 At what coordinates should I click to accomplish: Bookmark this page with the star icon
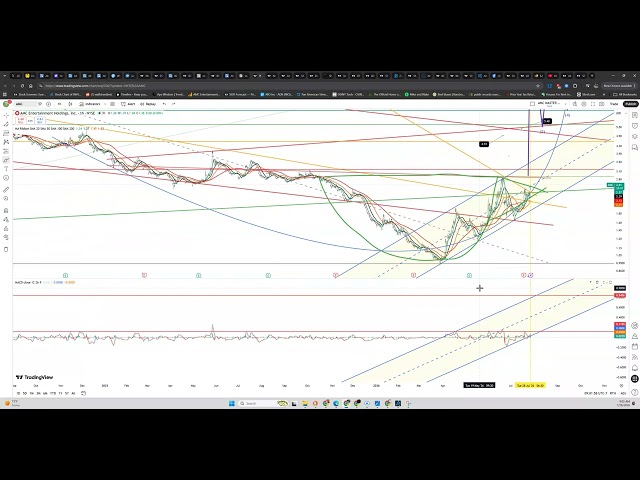click(538, 86)
